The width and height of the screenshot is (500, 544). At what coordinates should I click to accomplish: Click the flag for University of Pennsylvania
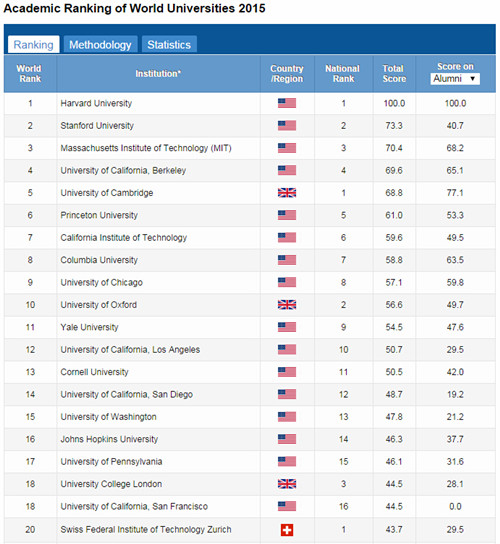(x=287, y=461)
